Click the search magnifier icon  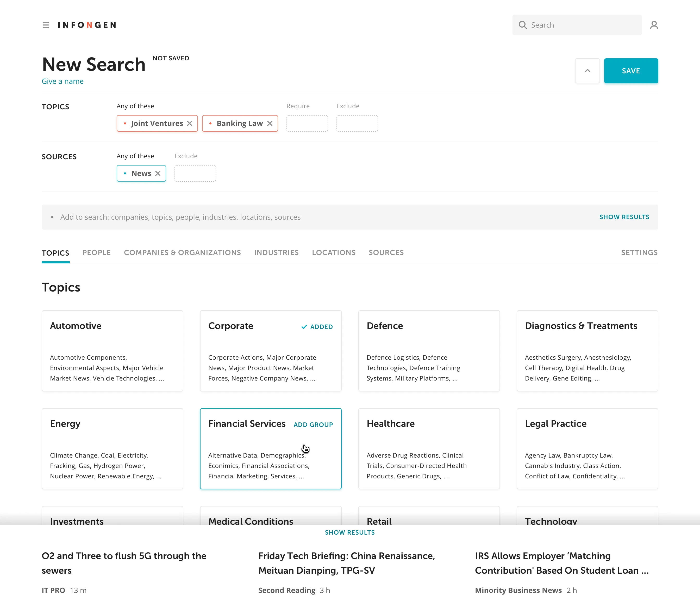[523, 25]
